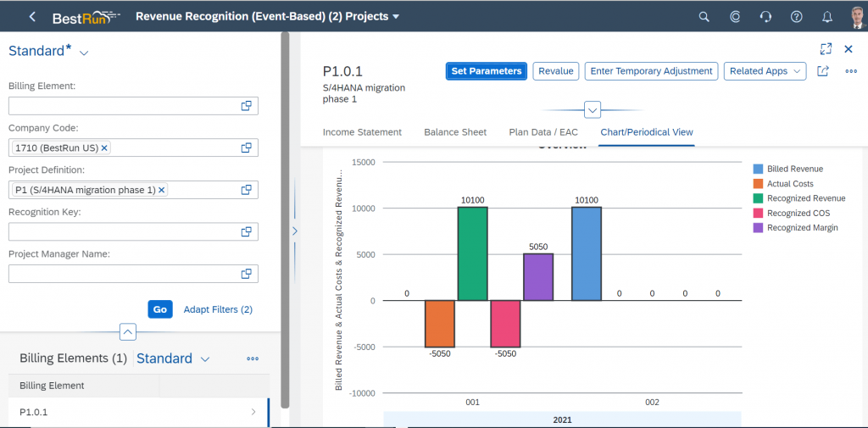Focus the Billing Element input field
868x428 pixels.
(133, 106)
